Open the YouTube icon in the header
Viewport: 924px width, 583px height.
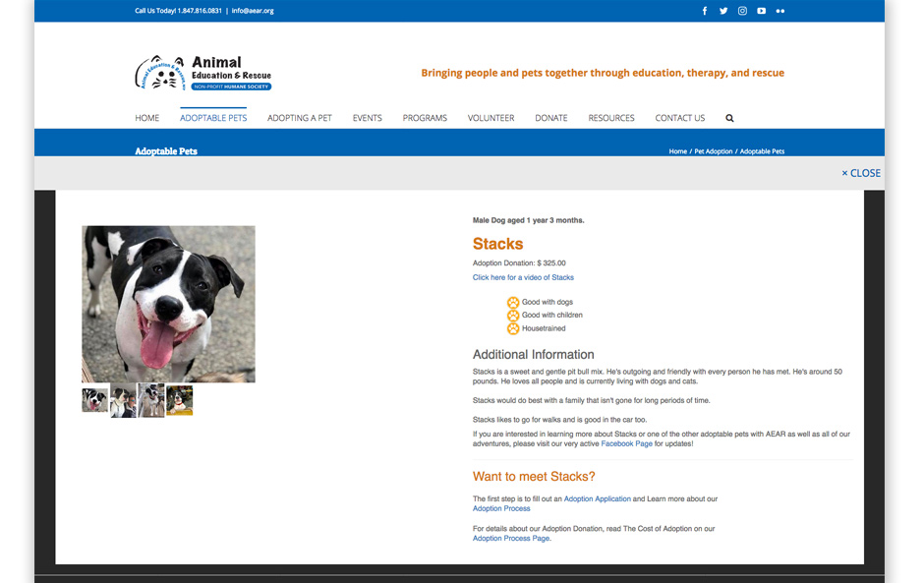point(761,11)
